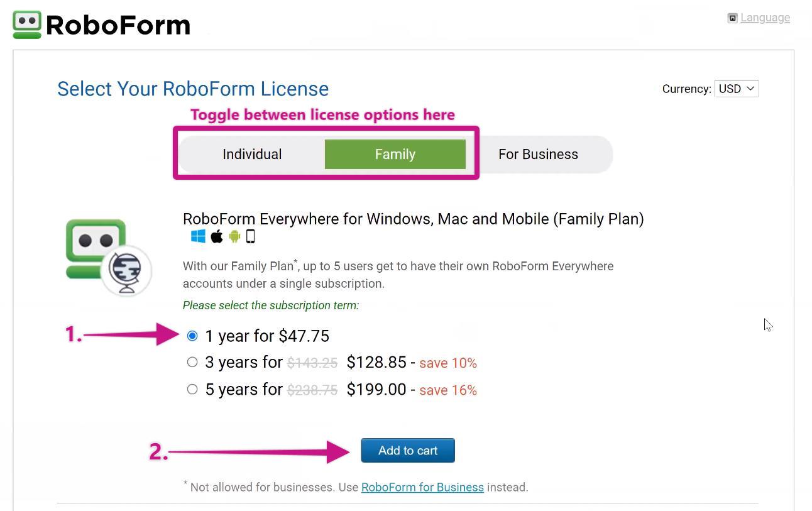This screenshot has height=511, width=812.
Task: Select the 3 years subscription radio button
Action: pos(192,362)
